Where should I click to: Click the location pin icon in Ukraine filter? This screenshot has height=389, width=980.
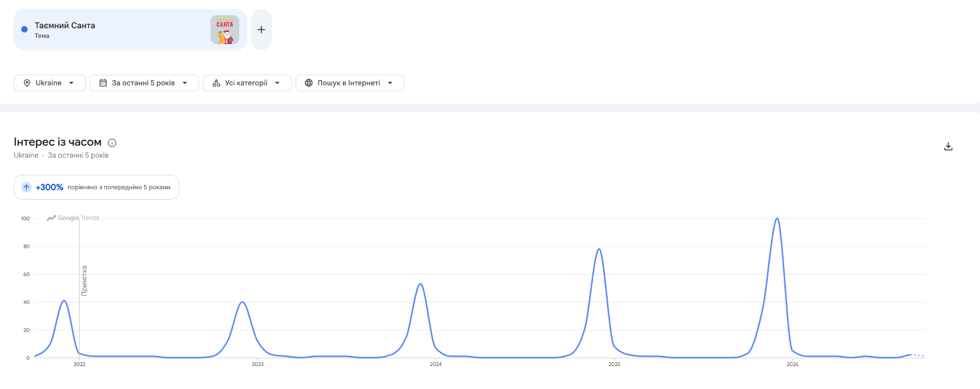click(27, 83)
